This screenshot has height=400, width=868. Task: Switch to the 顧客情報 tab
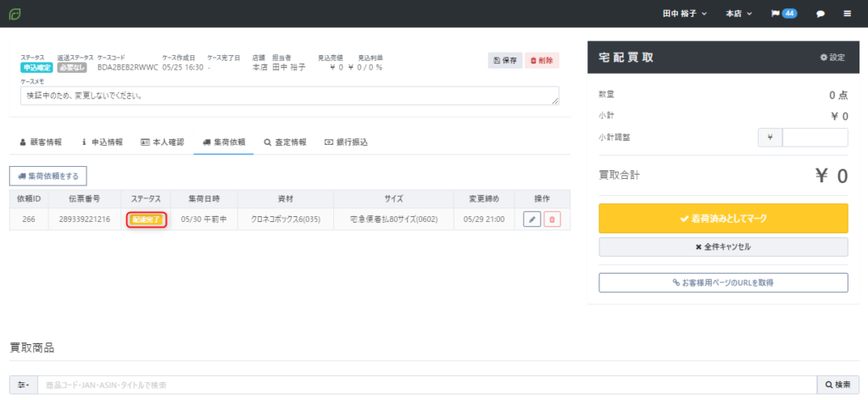click(x=41, y=142)
